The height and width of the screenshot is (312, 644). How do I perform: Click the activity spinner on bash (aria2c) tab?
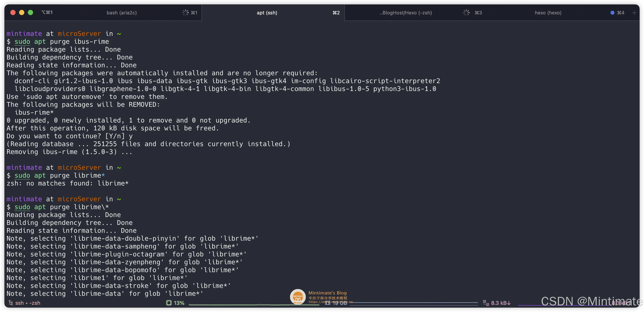pos(185,12)
